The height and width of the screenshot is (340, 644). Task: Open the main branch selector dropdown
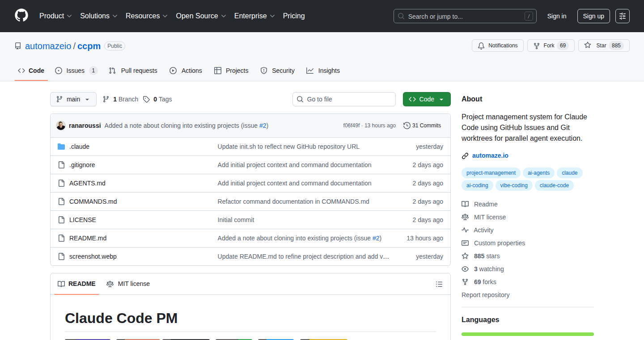(73, 99)
